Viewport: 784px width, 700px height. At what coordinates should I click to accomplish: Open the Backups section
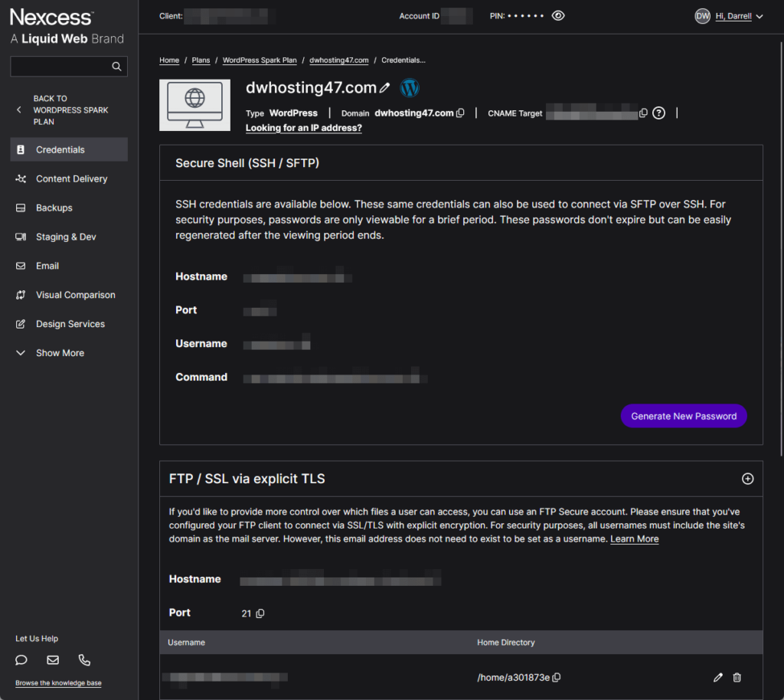[x=69, y=208]
